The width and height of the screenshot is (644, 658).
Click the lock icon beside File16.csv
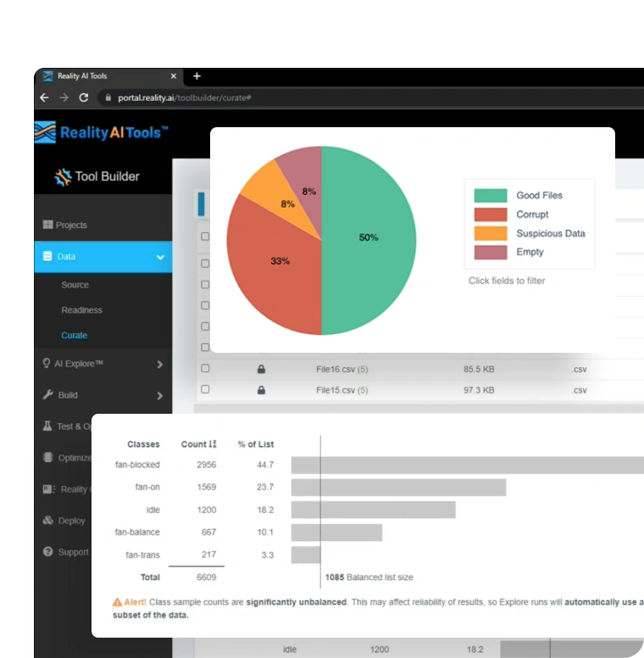(x=261, y=370)
